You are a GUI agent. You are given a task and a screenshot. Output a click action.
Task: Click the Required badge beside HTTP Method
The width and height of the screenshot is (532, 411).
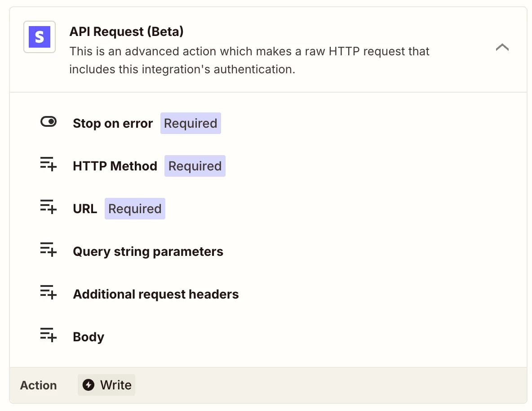(195, 166)
